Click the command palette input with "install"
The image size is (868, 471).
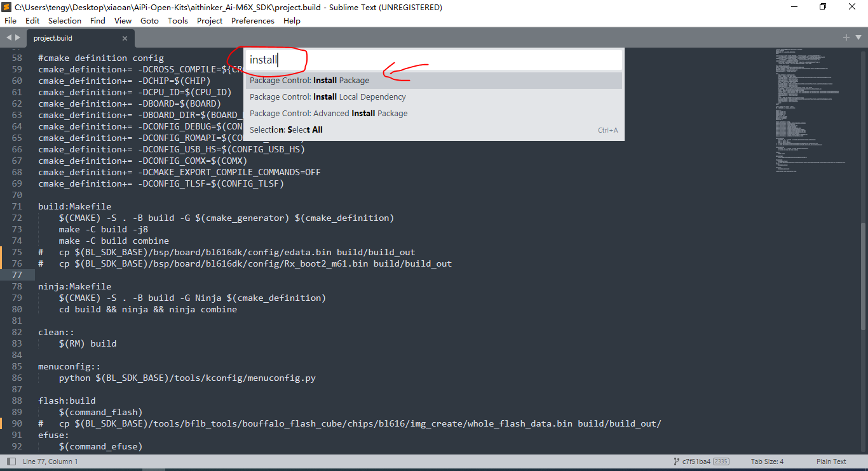[434, 60]
